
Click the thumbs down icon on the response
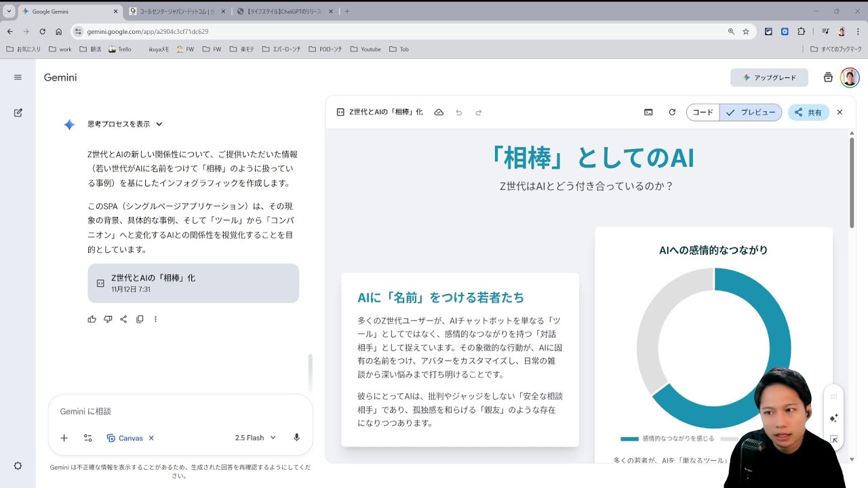pyautogui.click(x=108, y=319)
